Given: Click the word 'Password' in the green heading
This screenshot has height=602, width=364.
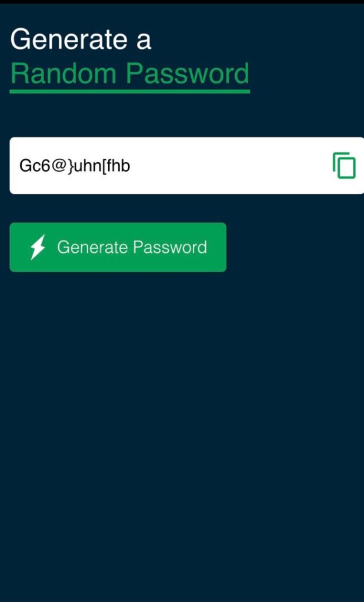Looking at the screenshot, I should (x=188, y=73).
